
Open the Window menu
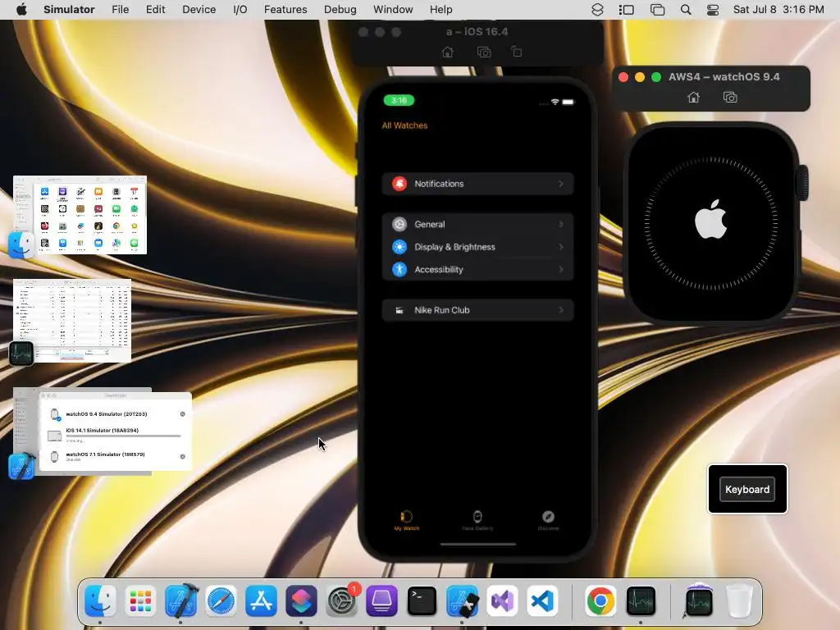(393, 10)
